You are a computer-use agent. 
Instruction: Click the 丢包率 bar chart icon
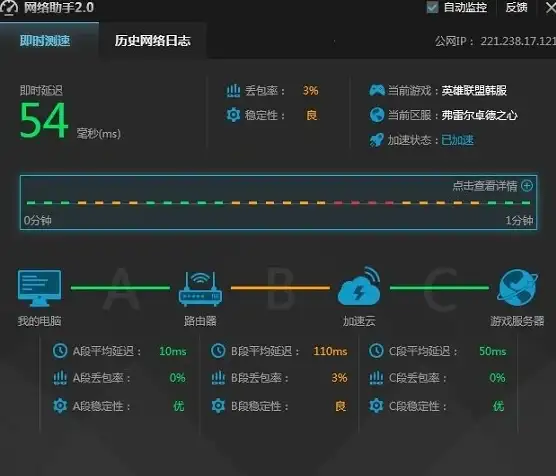pos(233,90)
